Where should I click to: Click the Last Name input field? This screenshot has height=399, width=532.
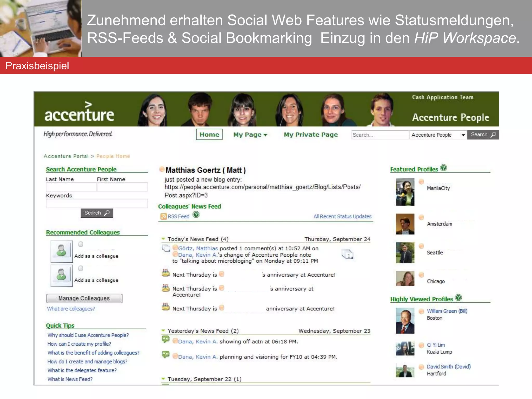point(71,187)
